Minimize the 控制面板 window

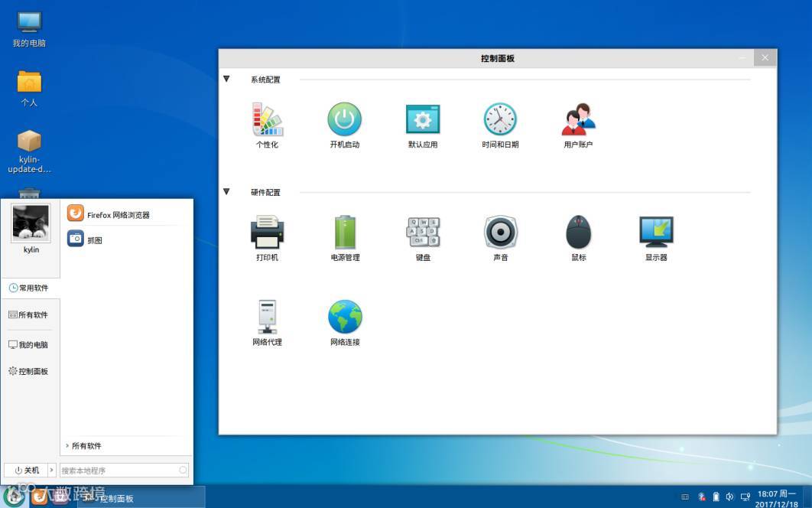click(x=742, y=57)
